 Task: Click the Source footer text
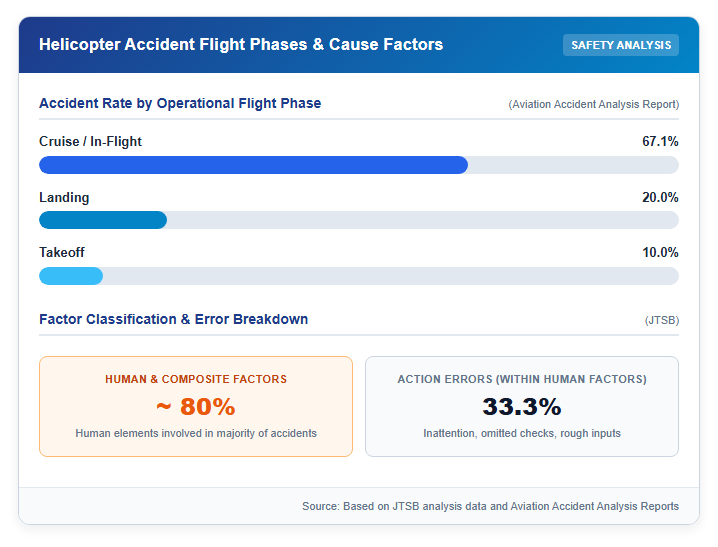490,506
